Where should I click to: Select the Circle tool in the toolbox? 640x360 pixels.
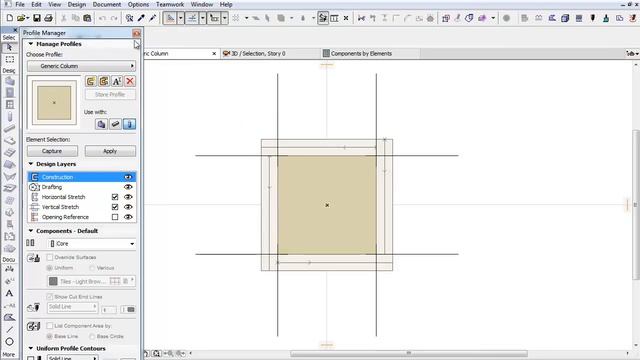coord(9,342)
